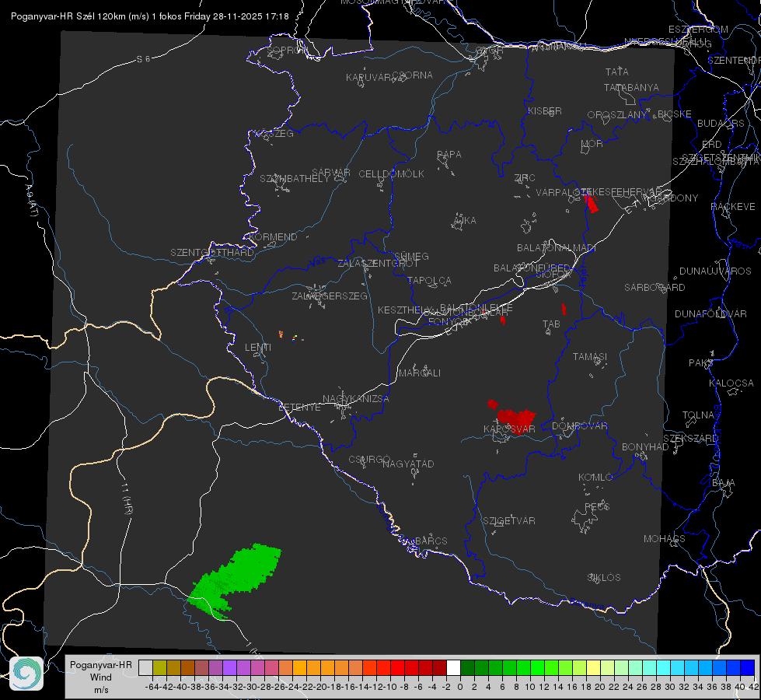The height and width of the screenshot is (700, 761).
Task: Click the OROSZLÁNY city label
Action: point(617,115)
